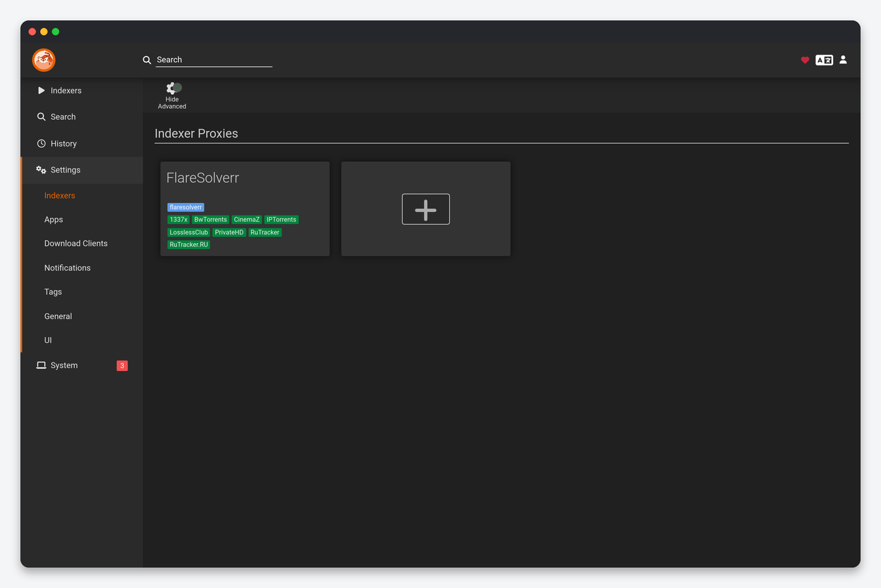Click the CinemaZ tag label
This screenshot has width=881, height=588.
[x=246, y=220]
